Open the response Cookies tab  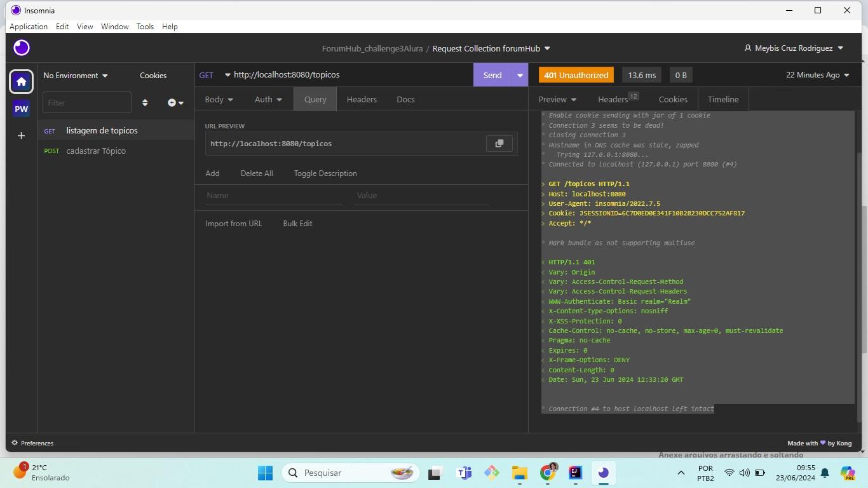coord(673,99)
